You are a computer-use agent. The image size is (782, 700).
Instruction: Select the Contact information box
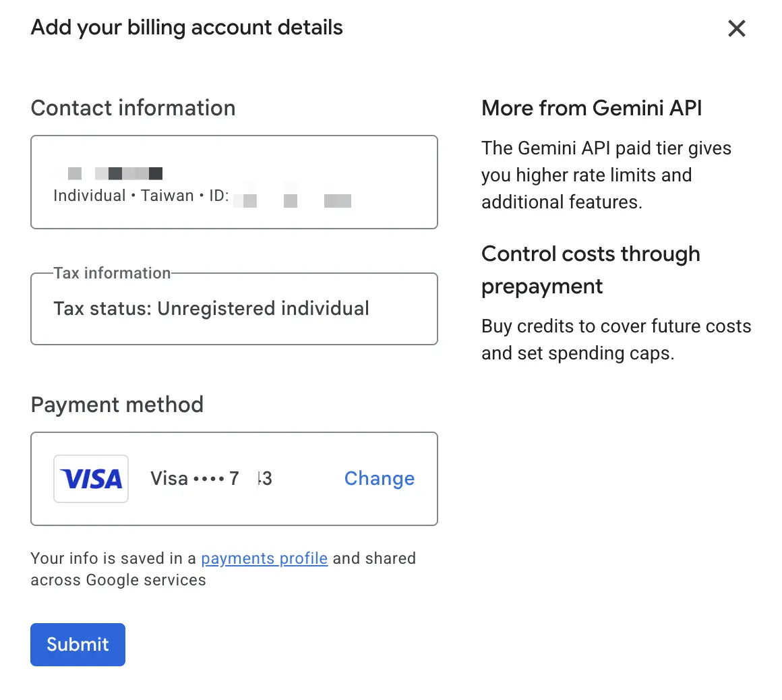click(x=234, y=182)
